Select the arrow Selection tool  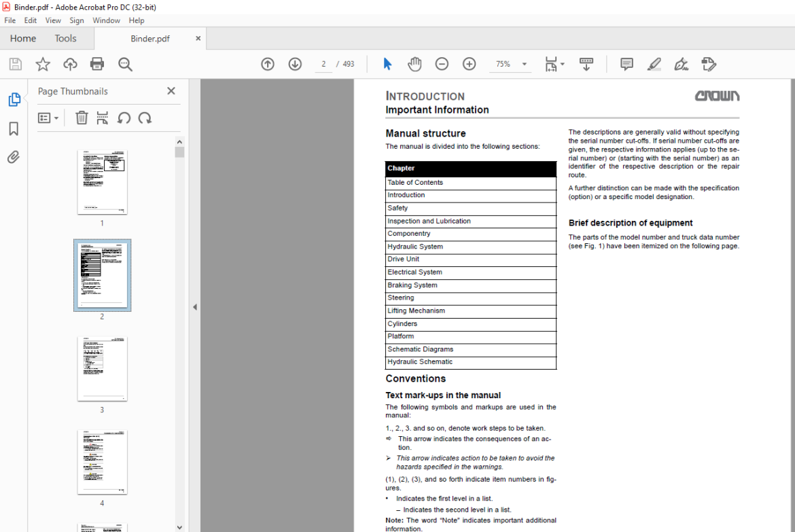[x=387, y=64]
